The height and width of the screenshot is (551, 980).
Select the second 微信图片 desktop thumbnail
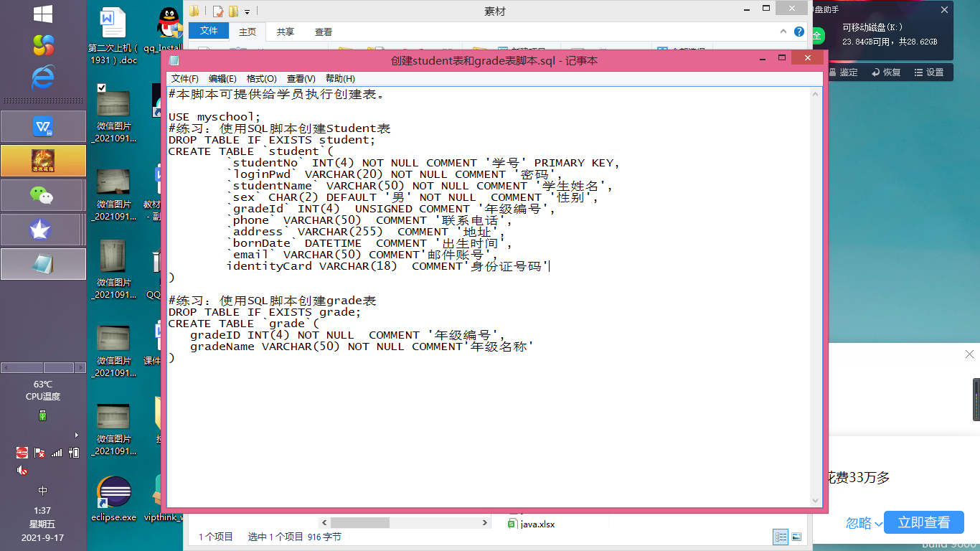point(113,194)
